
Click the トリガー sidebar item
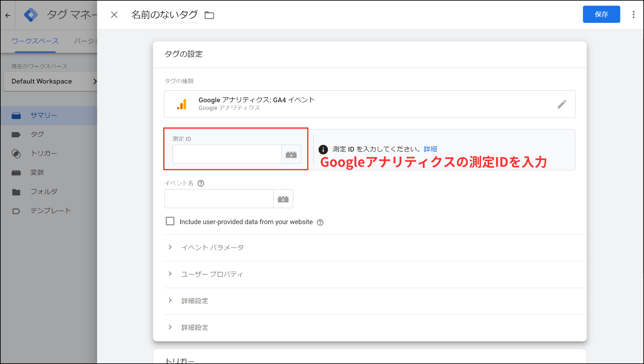pyautogui.click(x=49, y=154)
